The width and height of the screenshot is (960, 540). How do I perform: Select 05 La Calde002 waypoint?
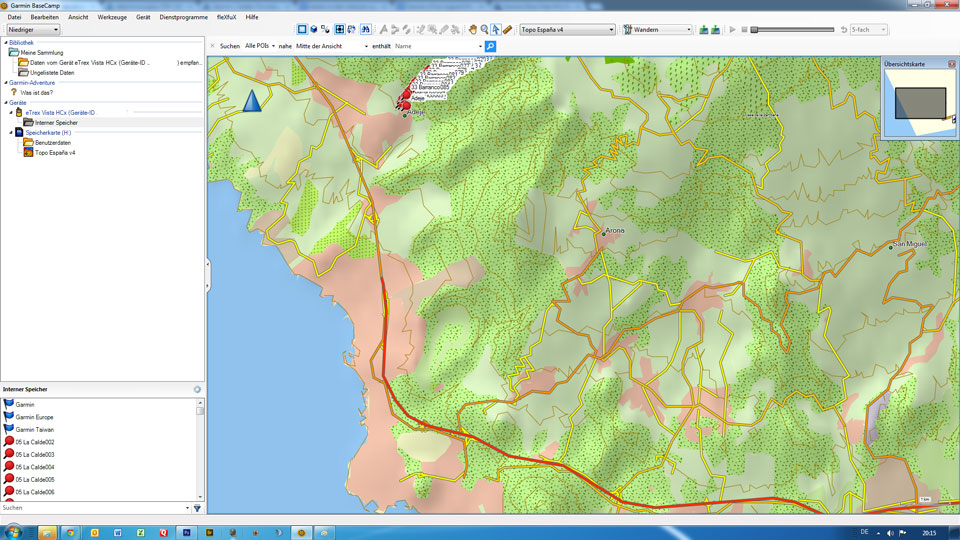[35, 442]
